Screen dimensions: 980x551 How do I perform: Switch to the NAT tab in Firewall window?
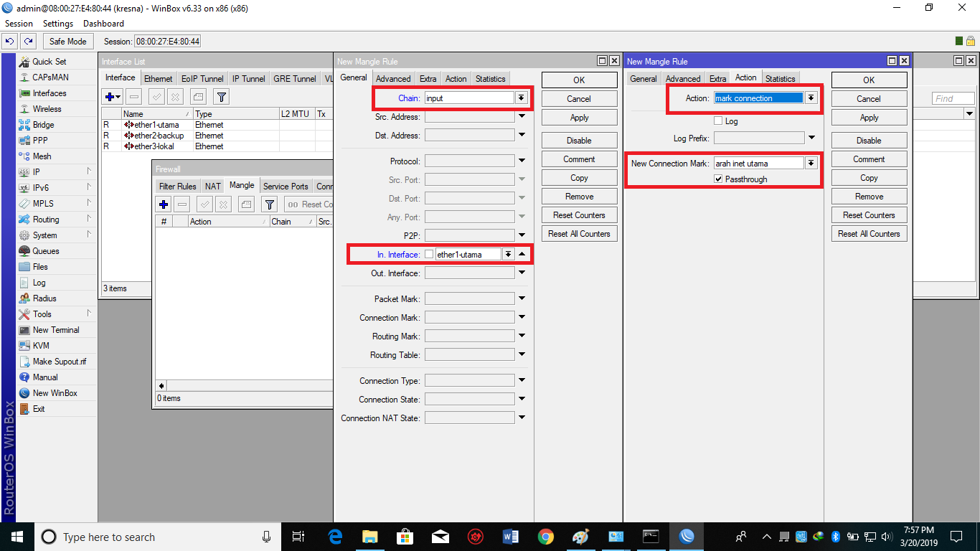pyautogui.click(x=213, y=187)
